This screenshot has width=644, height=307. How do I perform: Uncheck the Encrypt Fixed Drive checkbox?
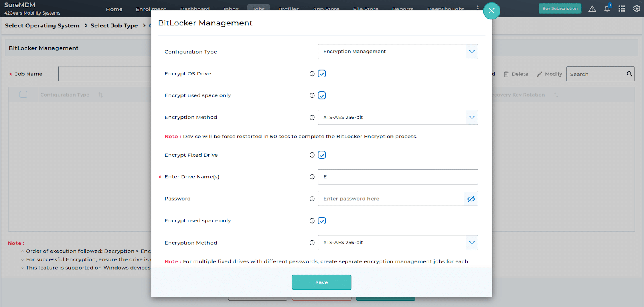322,155
